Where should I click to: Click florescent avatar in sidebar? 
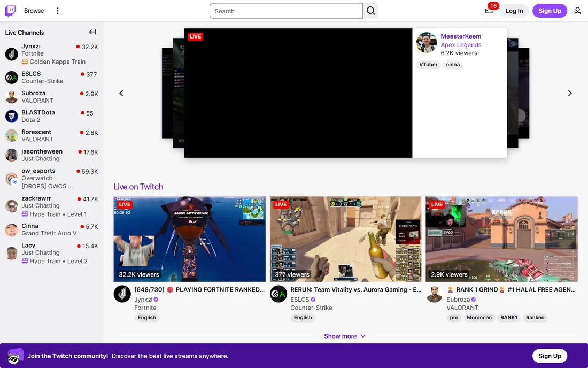point(12,135)
